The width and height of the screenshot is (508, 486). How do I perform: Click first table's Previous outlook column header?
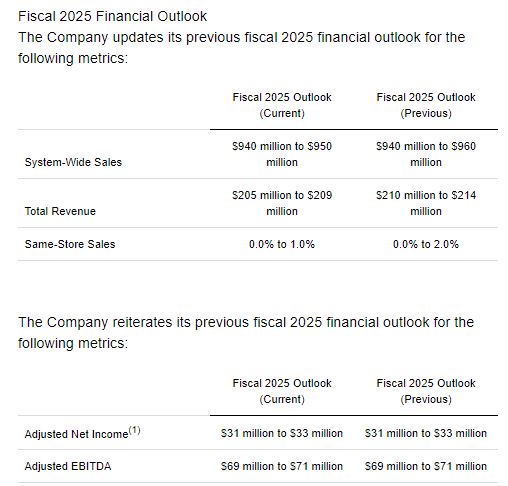coord(426,105)
